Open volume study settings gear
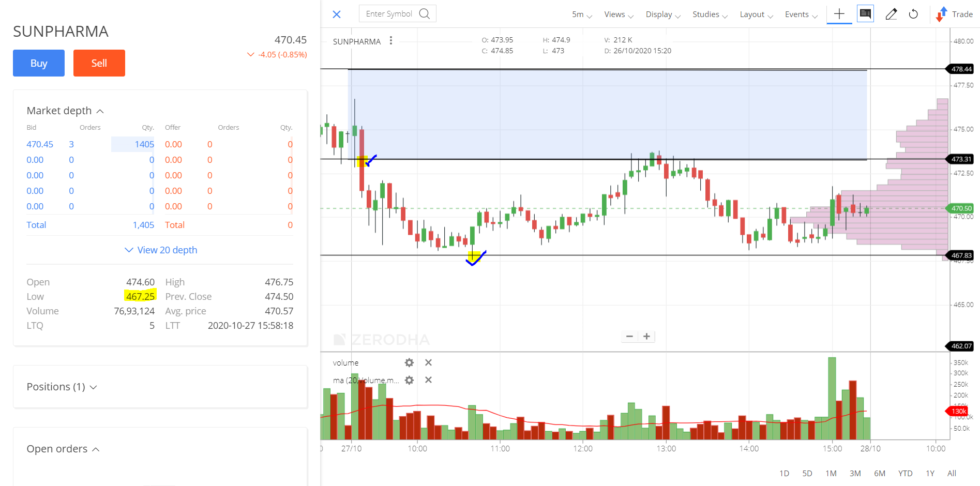Viewport: 980px width, 486px height. pyautogui.click(x=409, y=363)
